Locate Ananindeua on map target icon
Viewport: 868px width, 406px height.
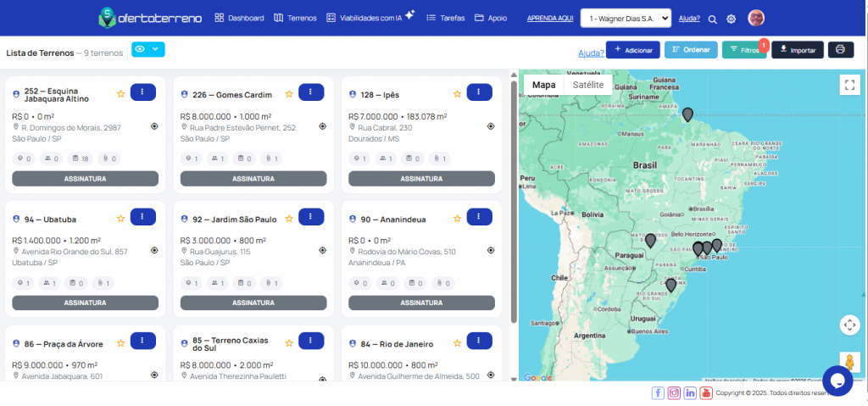tap(491, 250)
